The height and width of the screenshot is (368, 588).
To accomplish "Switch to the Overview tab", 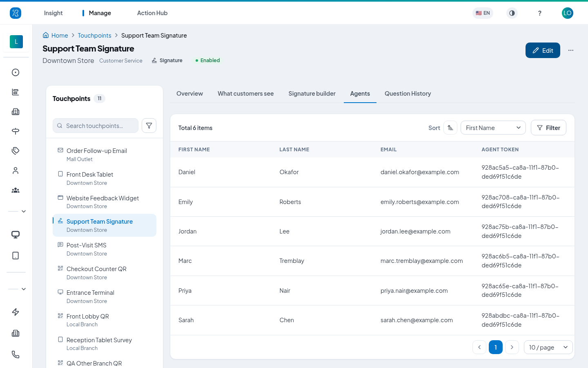I will point(189,94).
